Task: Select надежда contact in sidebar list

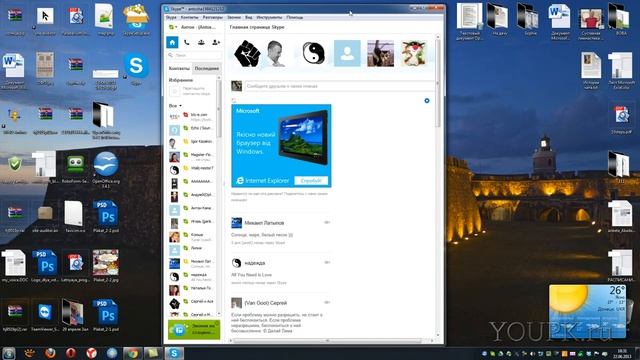Action: click(x=192, y=277)
